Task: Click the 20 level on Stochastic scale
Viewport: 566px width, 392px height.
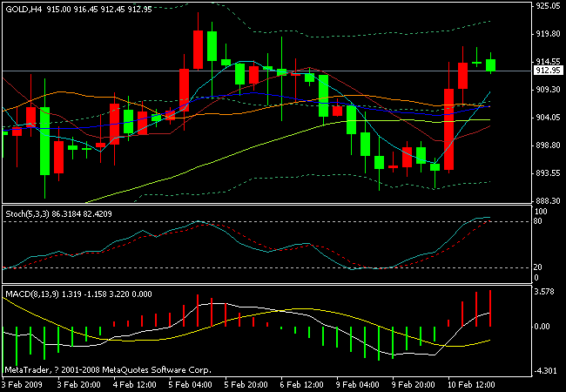Action: 538,267
